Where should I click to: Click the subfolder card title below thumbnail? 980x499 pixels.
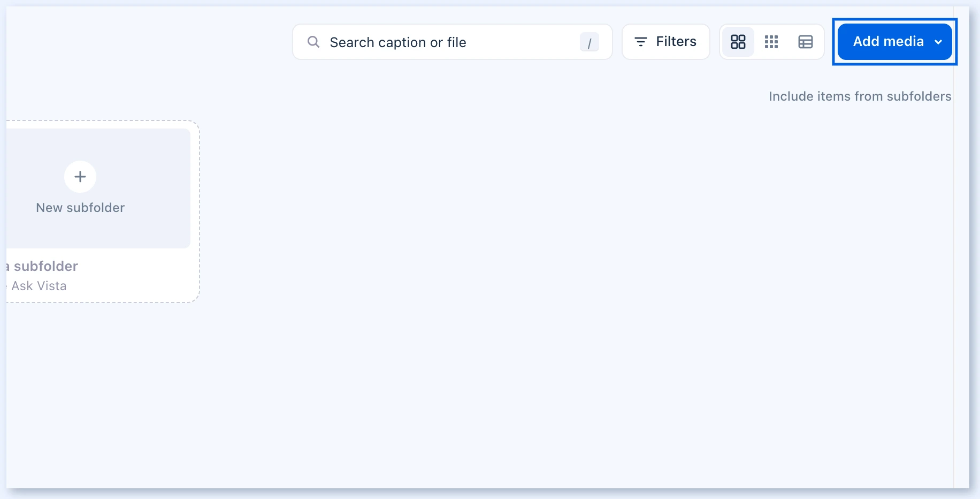point(43,266)
